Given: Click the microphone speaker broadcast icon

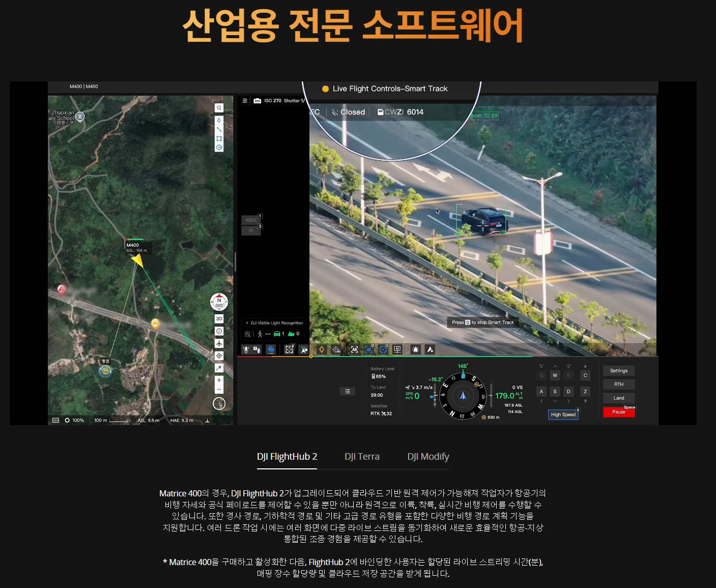Looking at the screenshot, I should 246,349.
